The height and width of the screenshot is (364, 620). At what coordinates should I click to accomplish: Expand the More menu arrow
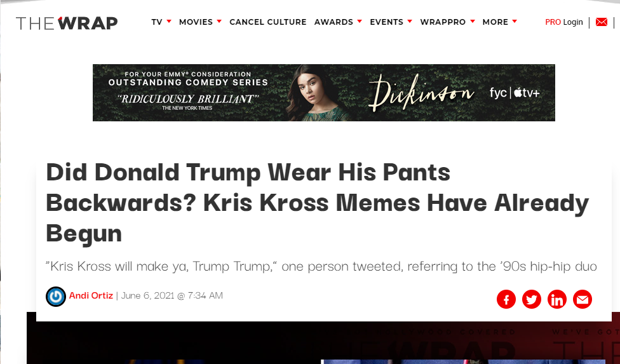click(x=515, y=22)
